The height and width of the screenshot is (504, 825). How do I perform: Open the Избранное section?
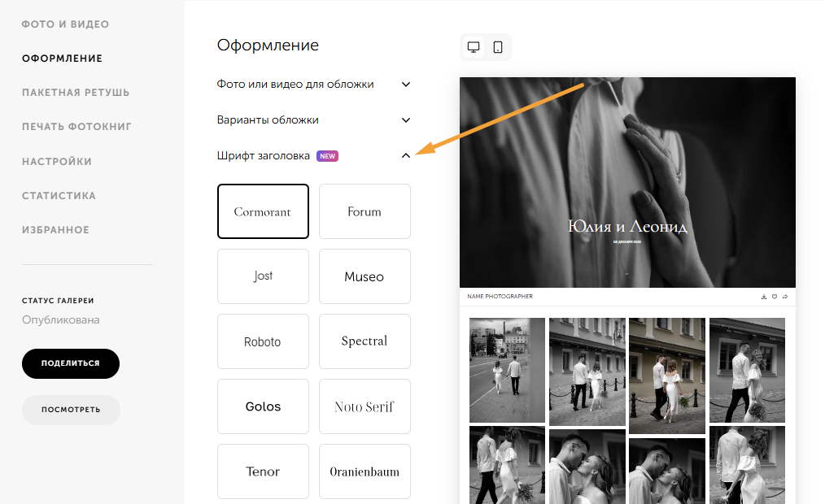(56, 230)
